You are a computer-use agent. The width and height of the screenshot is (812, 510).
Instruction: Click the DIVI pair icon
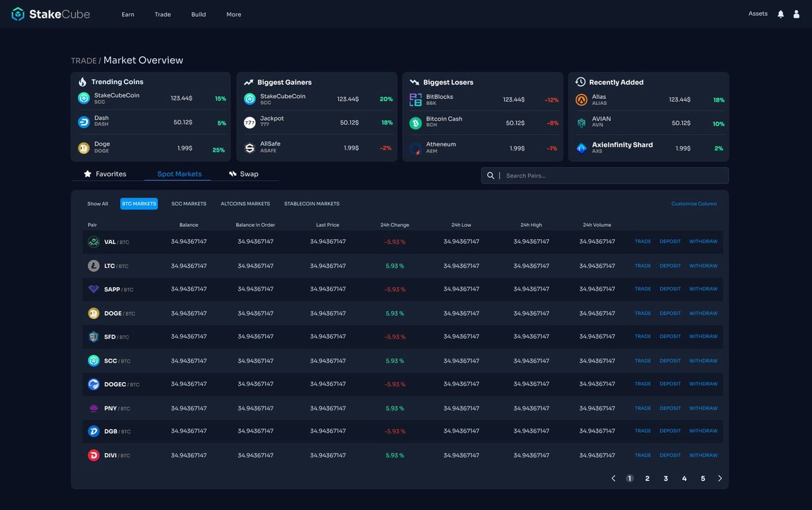point(93,456)
